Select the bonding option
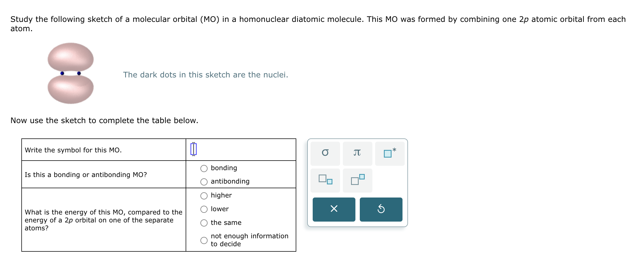Screen dimensions: 644x267 pyautogui.click(x=204, y=168)
